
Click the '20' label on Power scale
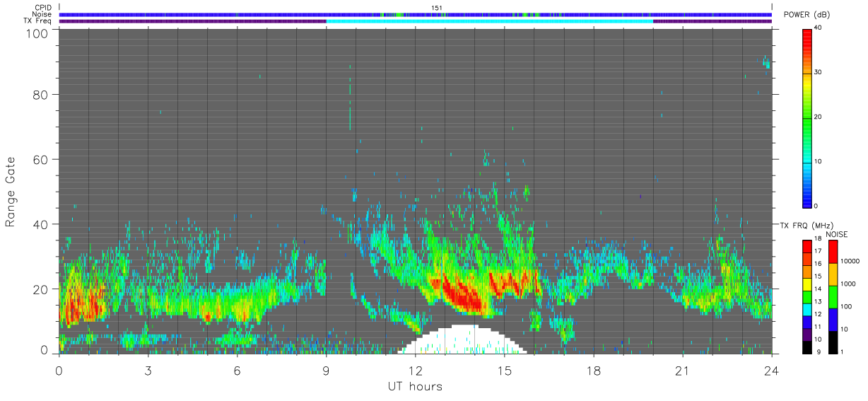click(x=818, y=117)
